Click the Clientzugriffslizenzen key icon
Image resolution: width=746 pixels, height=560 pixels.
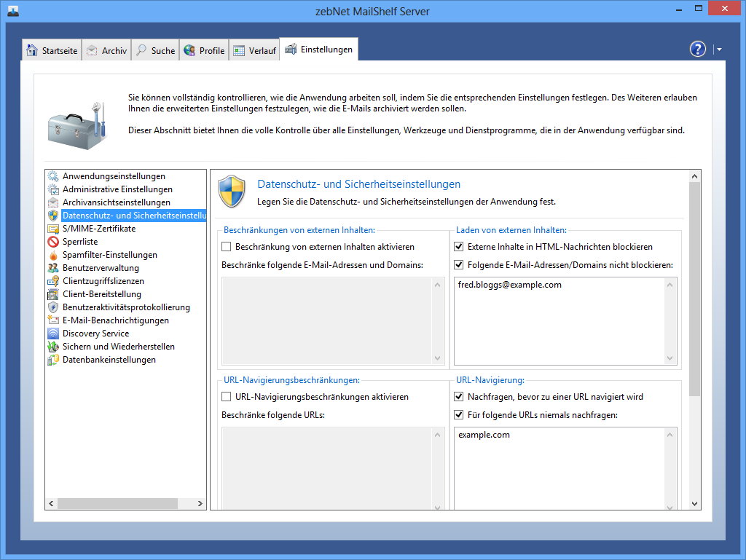pos(53,281)
